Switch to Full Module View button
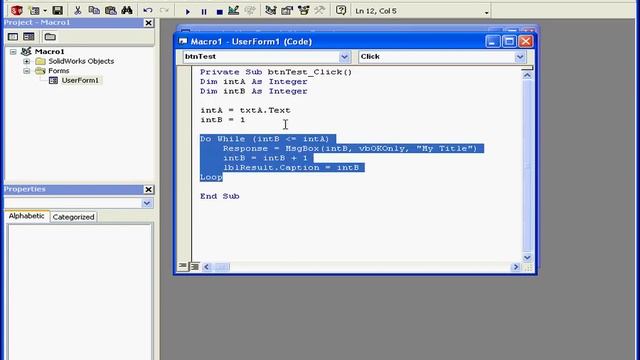 pos(195,267)
